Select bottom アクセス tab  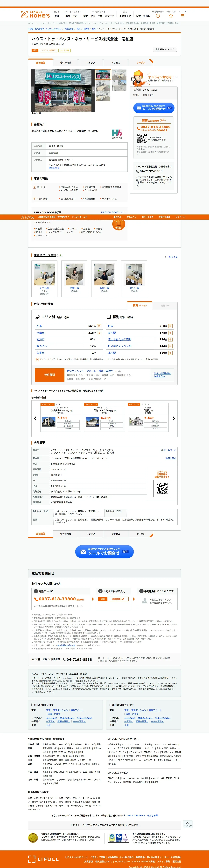[x=116, y=534]
